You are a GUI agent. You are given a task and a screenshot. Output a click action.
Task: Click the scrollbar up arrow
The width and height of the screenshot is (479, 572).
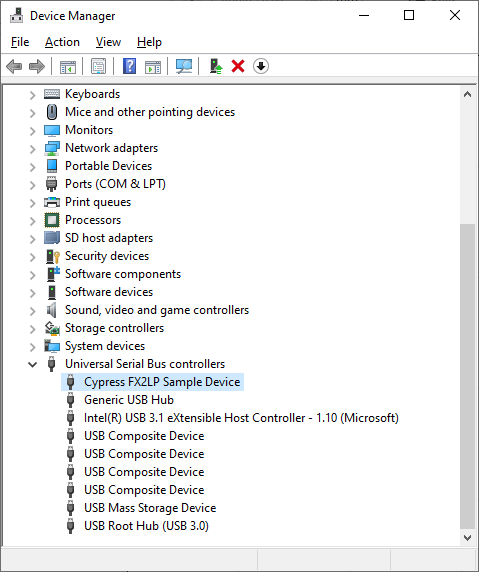[467, 94]
